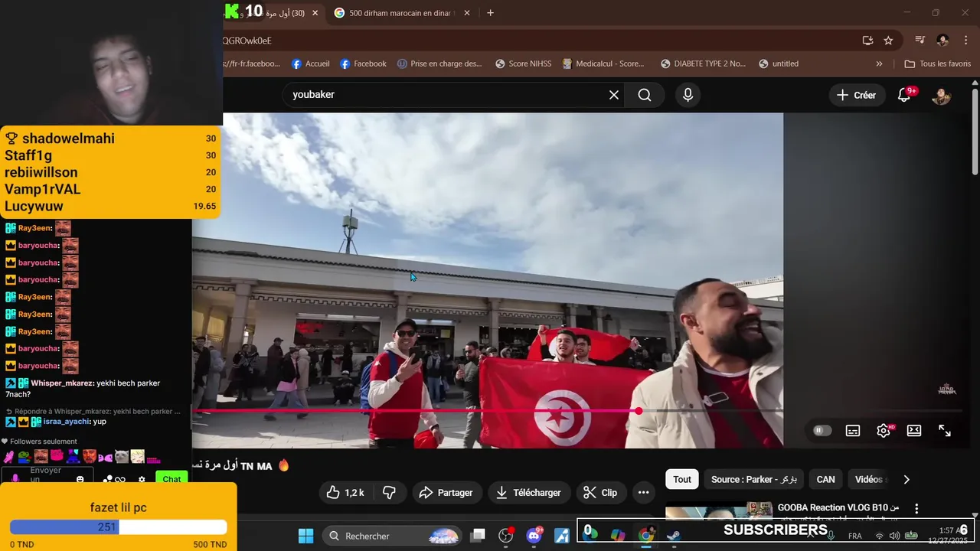Open the Medicalcul - Score bookmark
This screenshot has height=551, width=980.
point(603,64)
